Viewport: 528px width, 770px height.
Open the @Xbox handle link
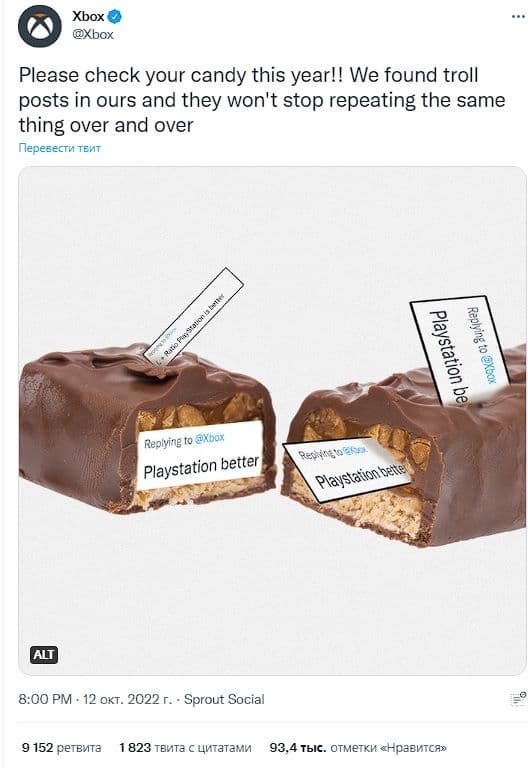coord(93,34)
